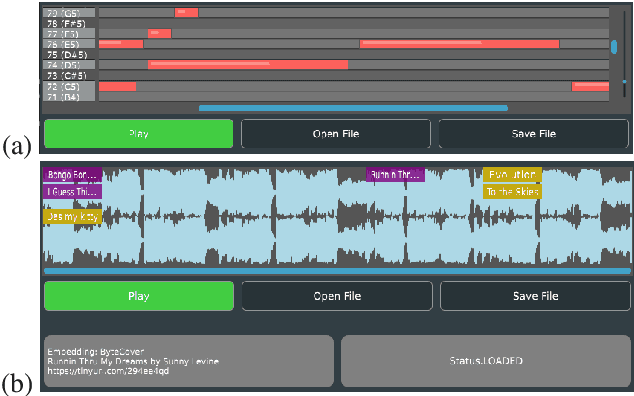Click the waveform horizontal scrollbar in panel (b)
The image size is (634, 396).
(337, 271)
